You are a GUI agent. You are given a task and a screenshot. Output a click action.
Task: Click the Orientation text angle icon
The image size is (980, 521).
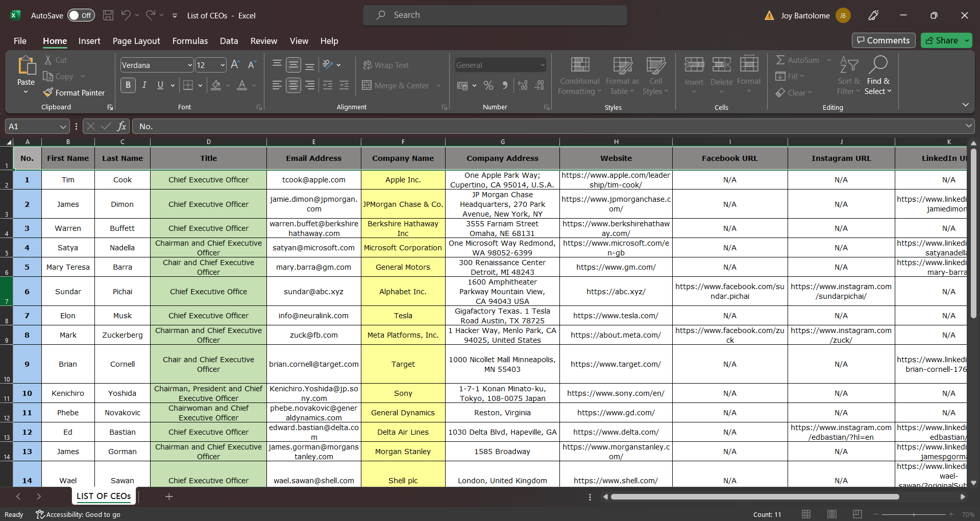point(328,65)
